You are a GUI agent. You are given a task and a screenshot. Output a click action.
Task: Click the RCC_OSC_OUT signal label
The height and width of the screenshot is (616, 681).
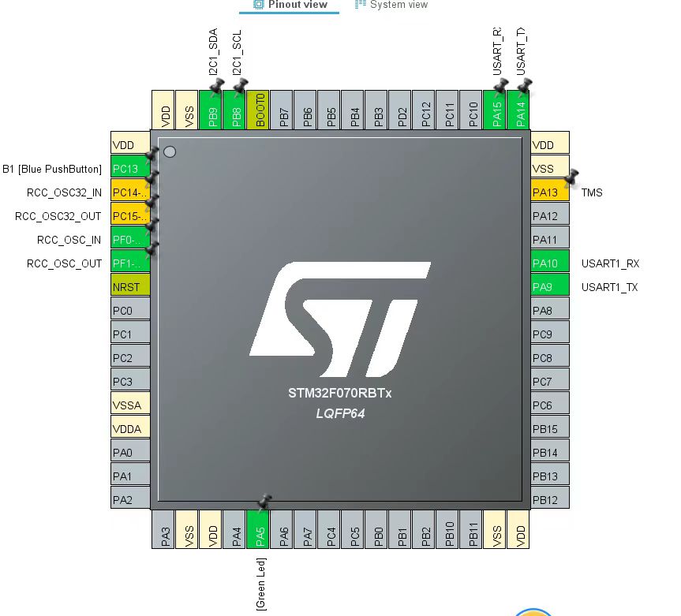(64, 263)
